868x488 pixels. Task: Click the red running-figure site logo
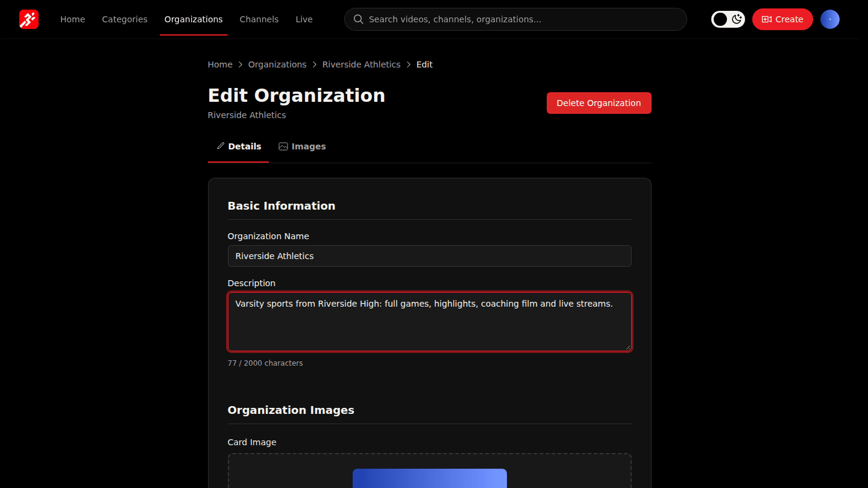(29, 19)
